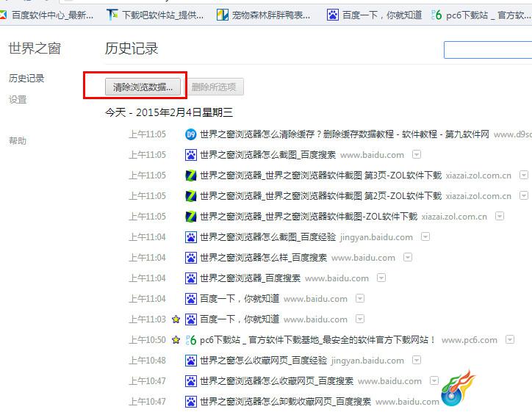Expand dropdown for 怎么截图_百度经验 entry
Viewport: 532px width, 412px height.
[425, 236]
